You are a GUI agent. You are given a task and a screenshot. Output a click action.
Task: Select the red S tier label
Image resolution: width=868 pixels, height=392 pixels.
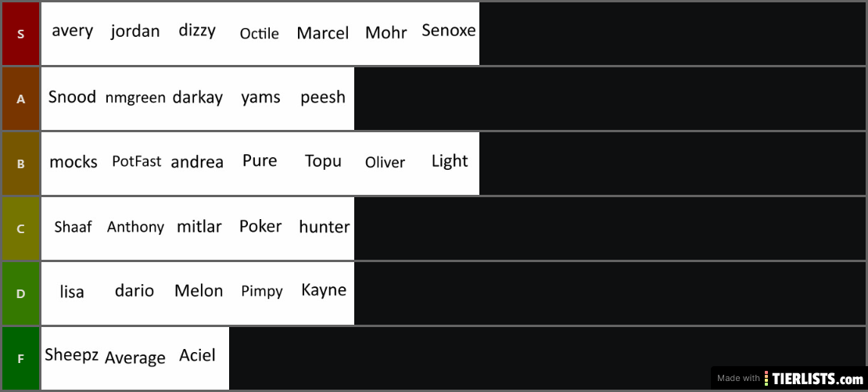20,34
